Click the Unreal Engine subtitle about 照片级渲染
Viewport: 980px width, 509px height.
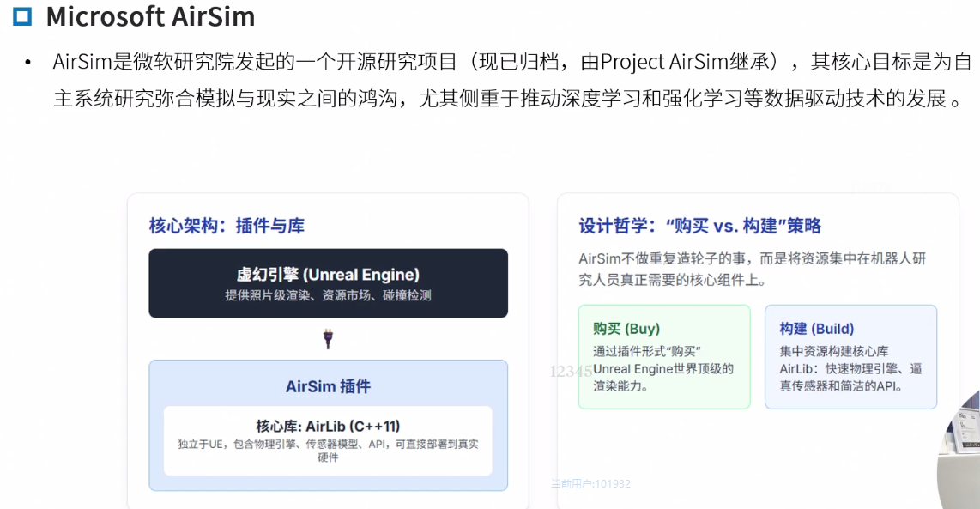coord(328,296)
